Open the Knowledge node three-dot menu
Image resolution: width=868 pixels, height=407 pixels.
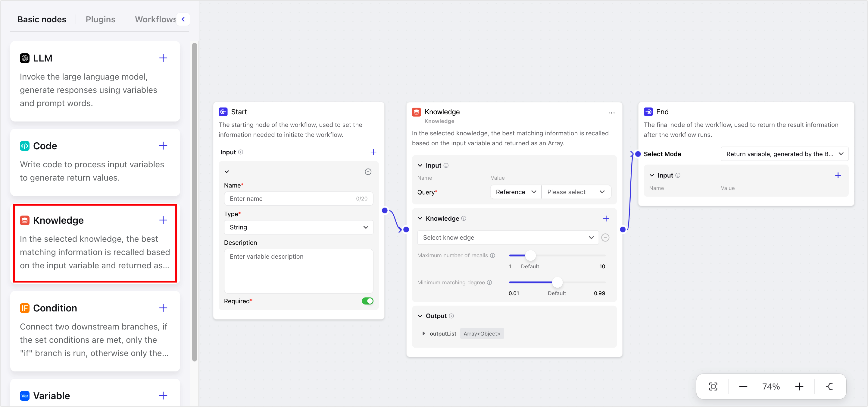tap(611, 113)
